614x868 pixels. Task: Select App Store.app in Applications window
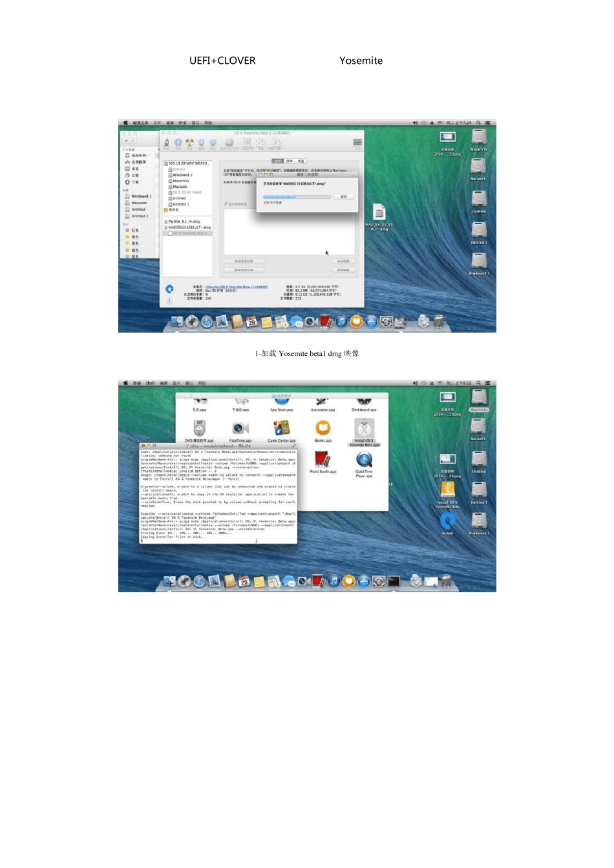281,404
